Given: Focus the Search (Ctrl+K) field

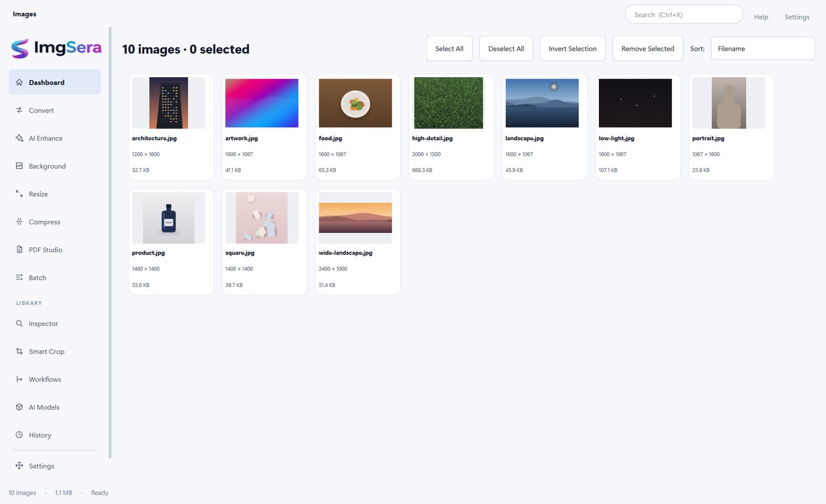Looking at the screenshot, I should [684, 14].
